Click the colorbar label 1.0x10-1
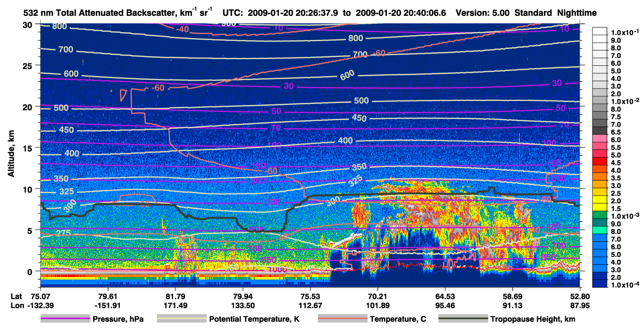 (x=626, y=33)
